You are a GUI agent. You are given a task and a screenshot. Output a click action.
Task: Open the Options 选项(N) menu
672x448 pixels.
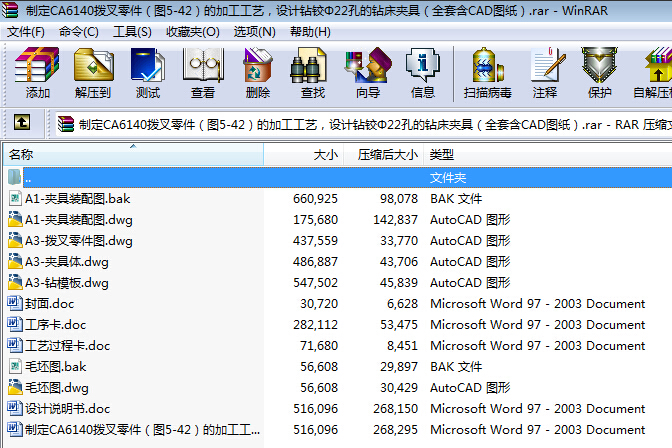tap(254, 32)
